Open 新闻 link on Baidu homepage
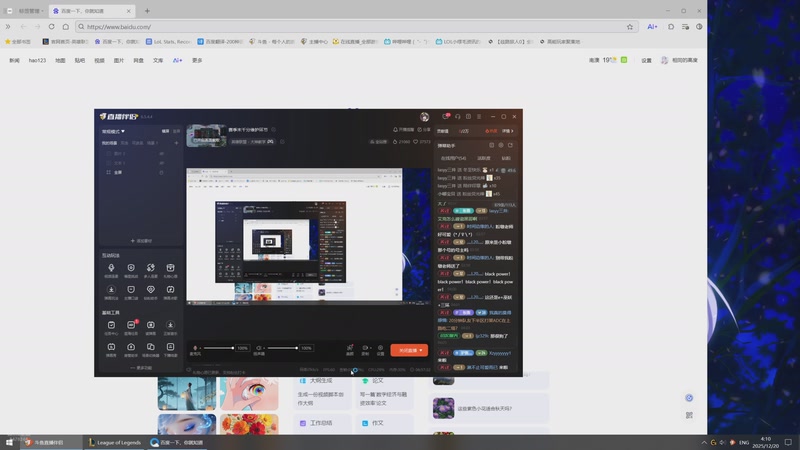The width and height of the screenshot is (800, 450). tap(14, 60)
